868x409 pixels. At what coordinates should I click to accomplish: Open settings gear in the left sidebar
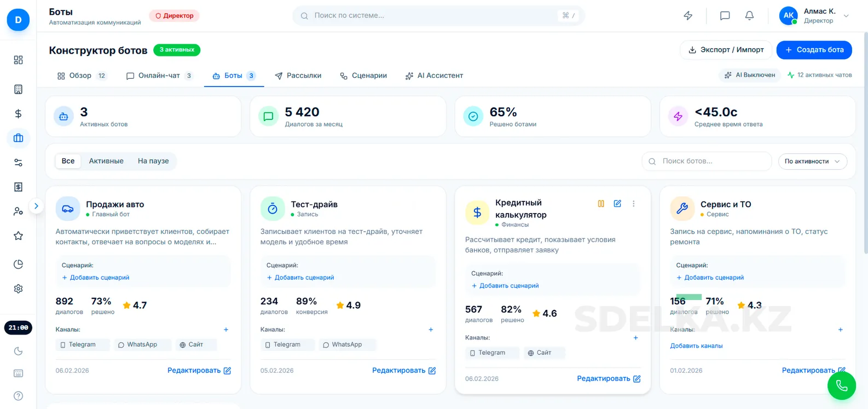[18, 289]
